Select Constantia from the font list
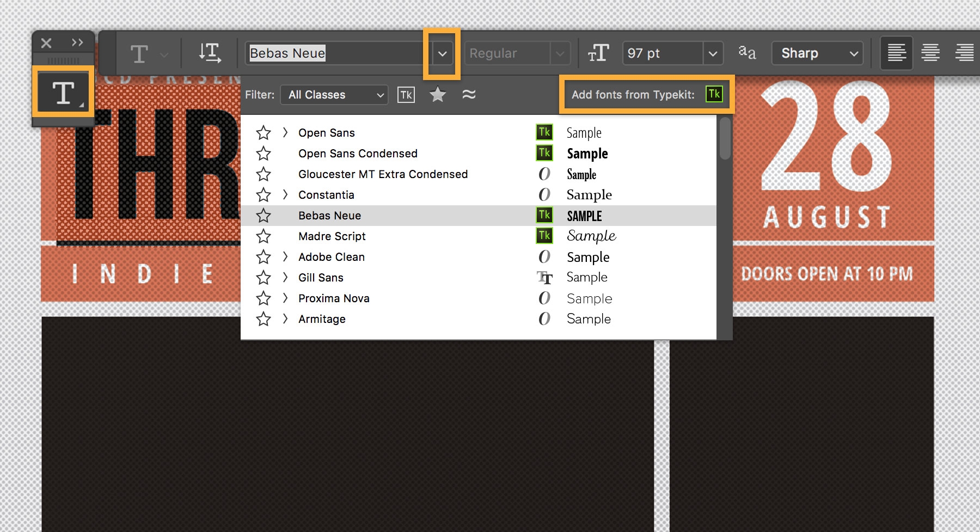Viewport: 980px width, 532px height. [x=327, y=194]
